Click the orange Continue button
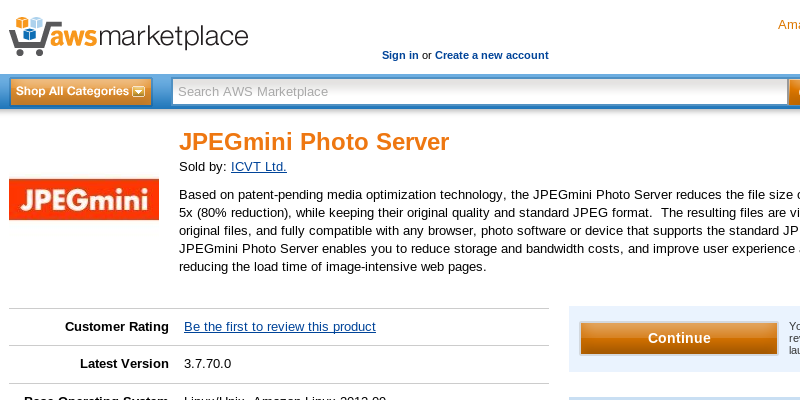 [679, 338]
